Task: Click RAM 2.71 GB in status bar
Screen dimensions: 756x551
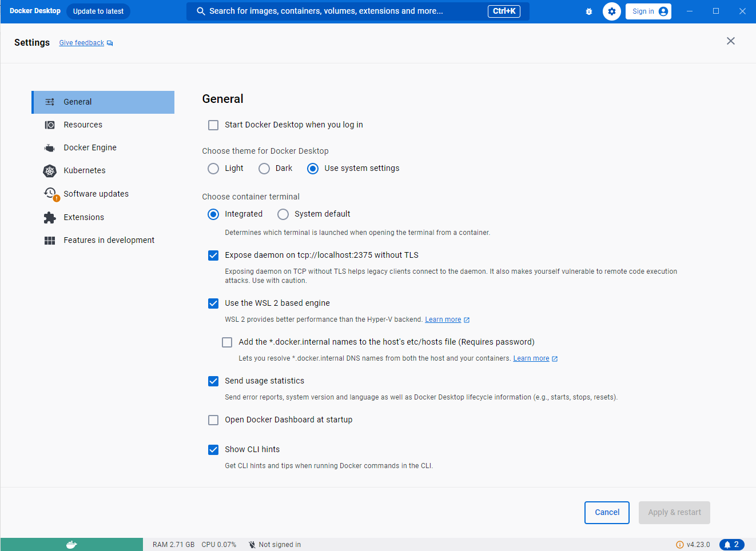Action: click(173, 545)
